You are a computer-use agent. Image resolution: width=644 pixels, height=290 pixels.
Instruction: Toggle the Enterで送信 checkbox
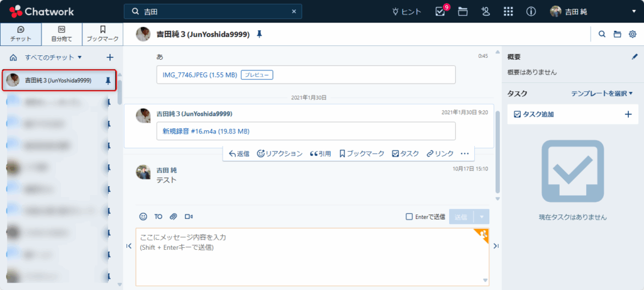(409, 216)
